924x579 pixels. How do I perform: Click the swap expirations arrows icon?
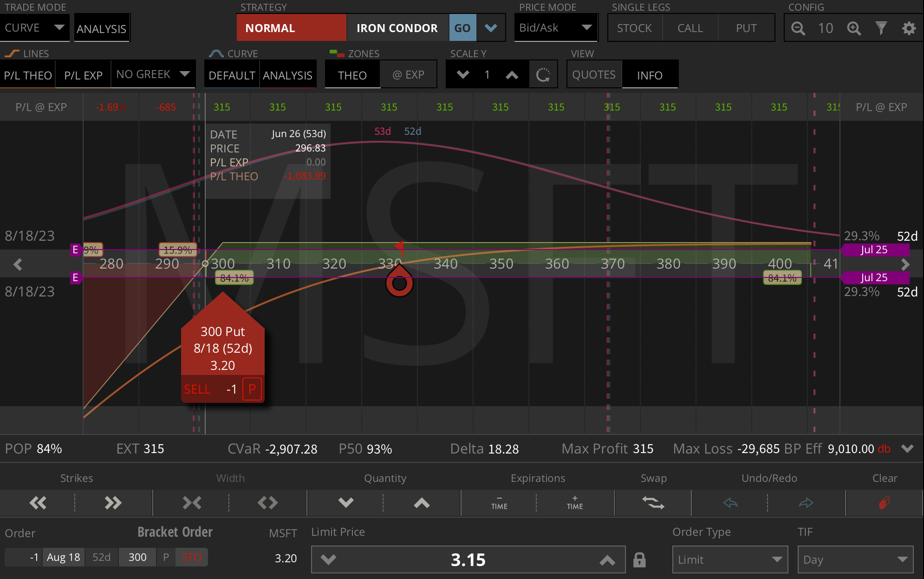pyautogui.click(x=653, y=503)
